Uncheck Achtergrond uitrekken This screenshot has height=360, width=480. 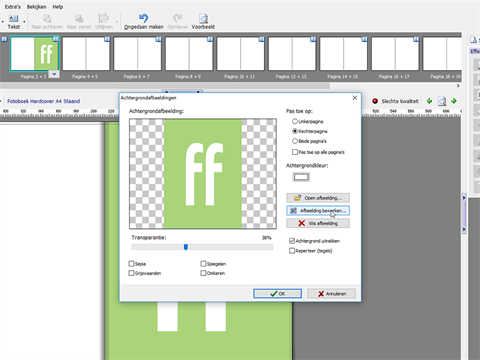point(292,241)
